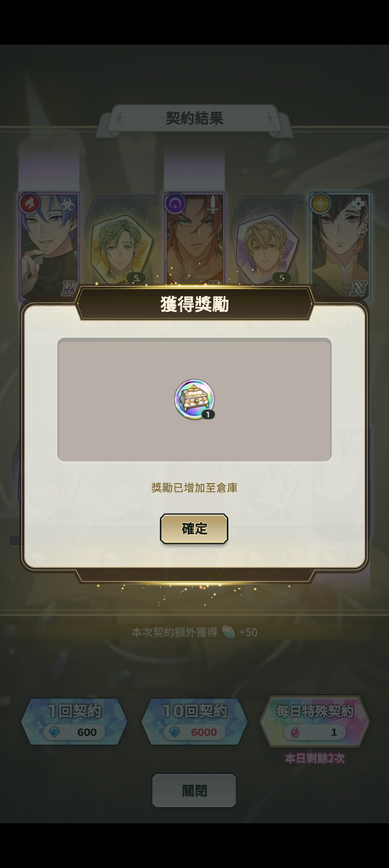Select the 1回契約 600 gems button
The width and height of the screenshot is (389, 868).
coord(74,722)
